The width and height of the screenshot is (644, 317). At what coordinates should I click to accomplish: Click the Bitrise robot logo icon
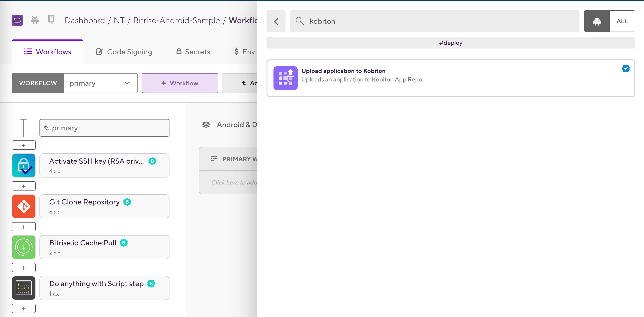tap(17, 20)
